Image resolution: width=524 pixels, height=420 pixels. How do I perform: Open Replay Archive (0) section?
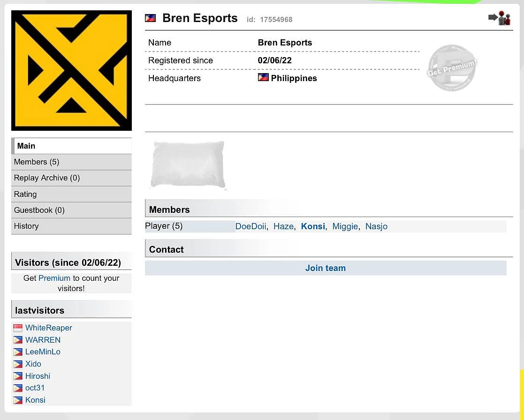[x=71, y=178]
